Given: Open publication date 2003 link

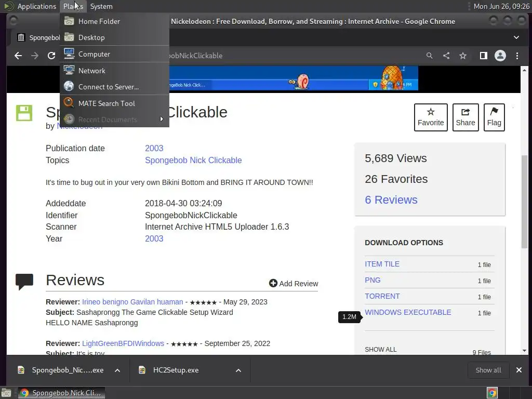Looking at the screenshot, I should pyautogui.click(x=154, y=148).
